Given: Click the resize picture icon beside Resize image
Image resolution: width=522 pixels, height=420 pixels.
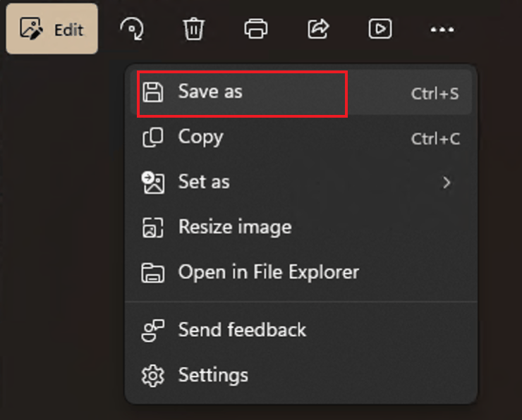Looking at the screenshot, I should tap(153, 228).
